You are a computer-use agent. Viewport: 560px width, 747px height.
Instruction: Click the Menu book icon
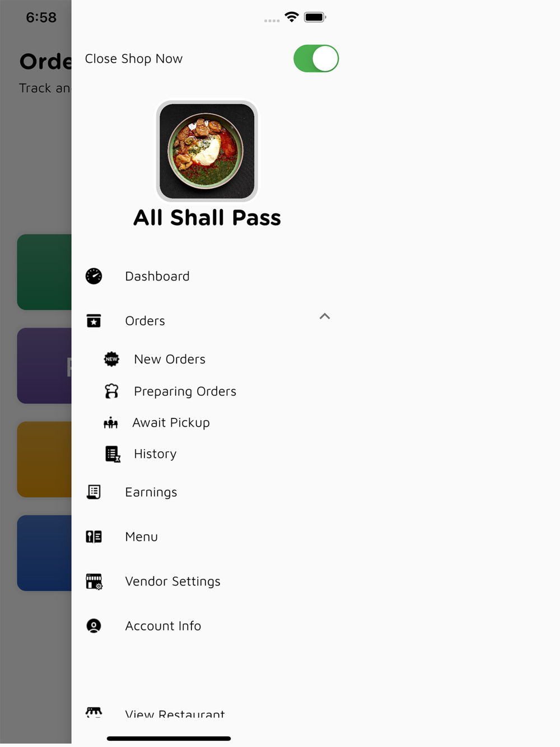(x=94, y=536)
